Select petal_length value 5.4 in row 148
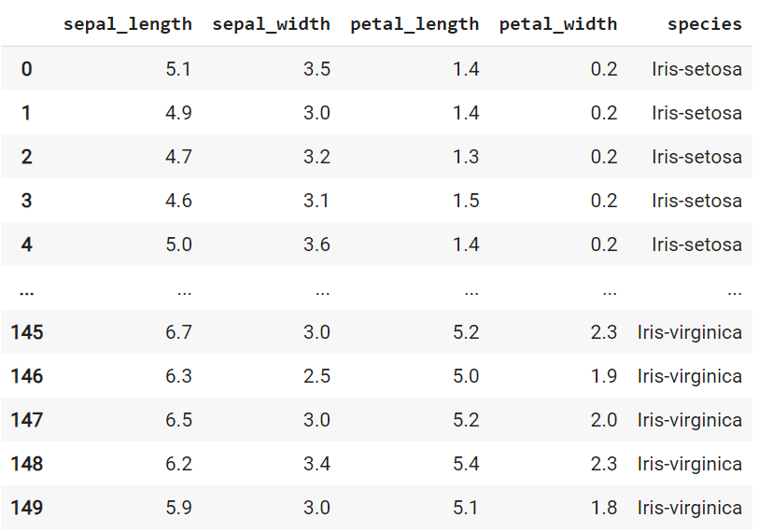Image resolution: width=759 pixels, height=532 pixels. (x=466, y=464)
